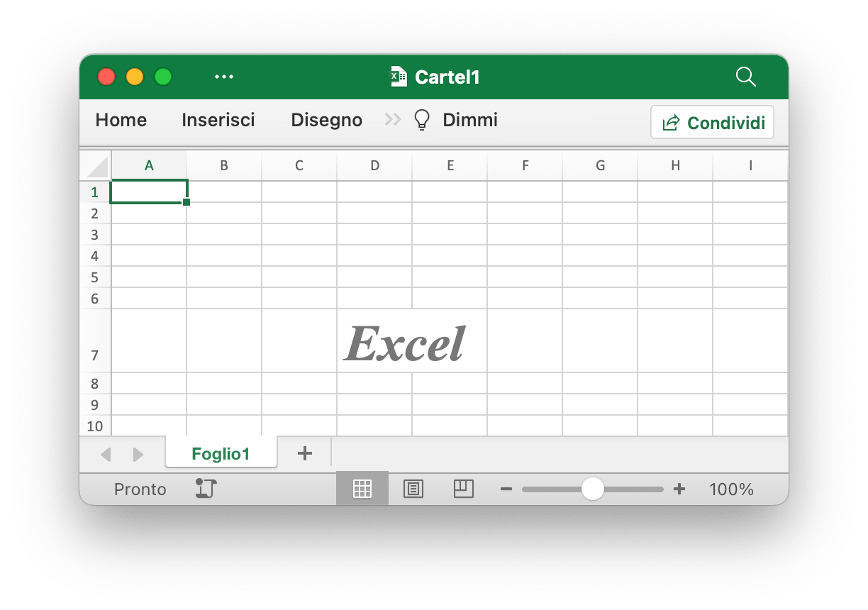Minimize the window with the yellow button

(135, 77)
